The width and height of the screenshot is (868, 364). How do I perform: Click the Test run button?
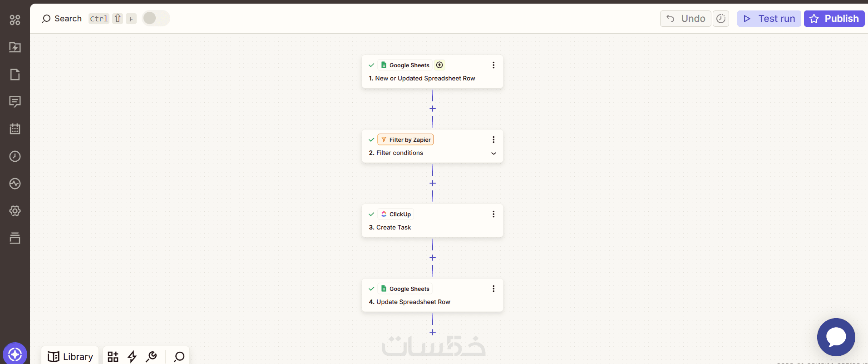[769, 19]
